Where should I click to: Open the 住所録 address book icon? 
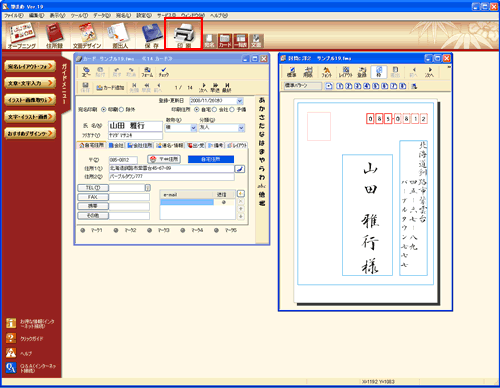click(54, 36)
